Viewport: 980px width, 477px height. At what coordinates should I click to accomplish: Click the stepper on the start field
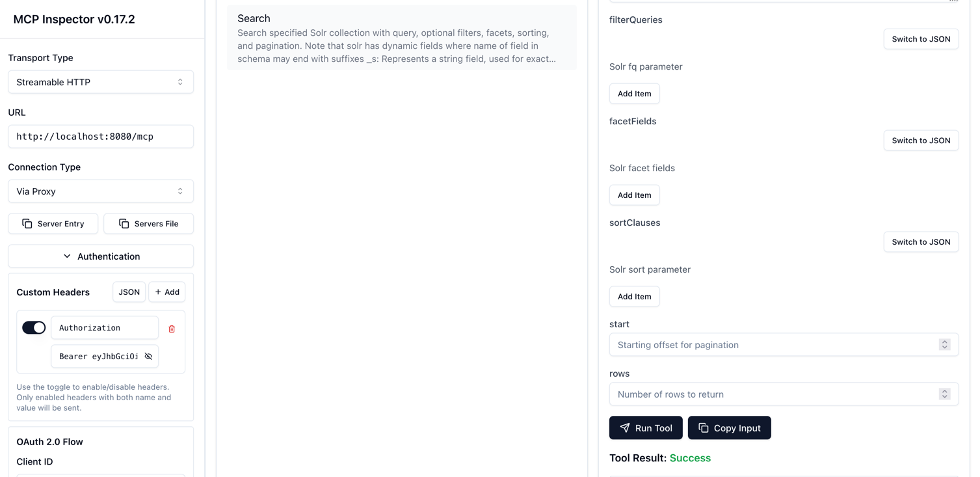[x=944, y=344]
